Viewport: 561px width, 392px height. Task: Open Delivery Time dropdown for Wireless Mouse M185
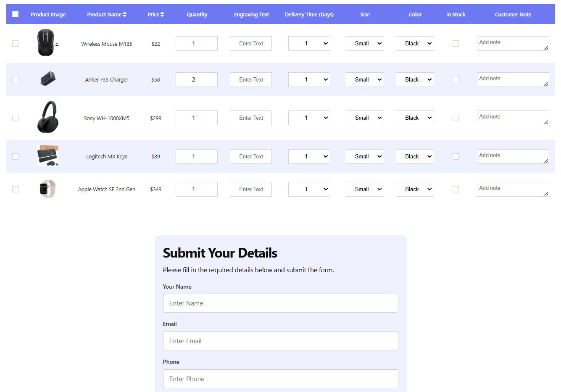point(309,43)
